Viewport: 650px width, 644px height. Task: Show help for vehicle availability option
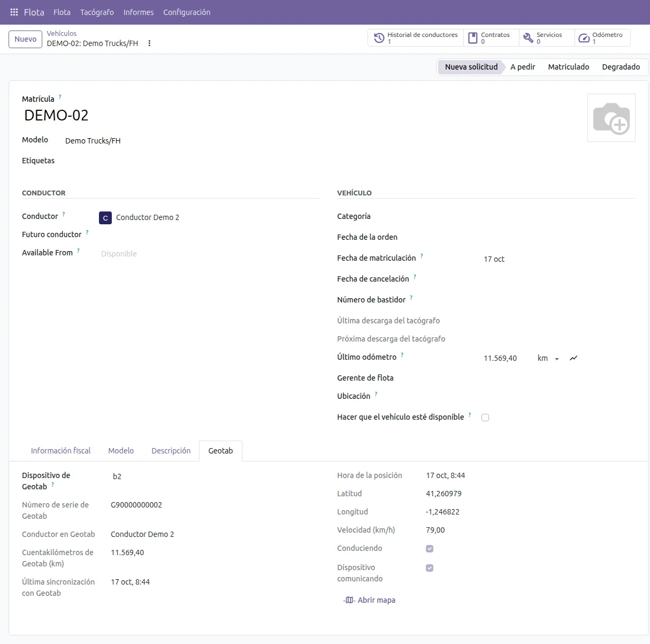pyautogui.click(x=470, y=415)
